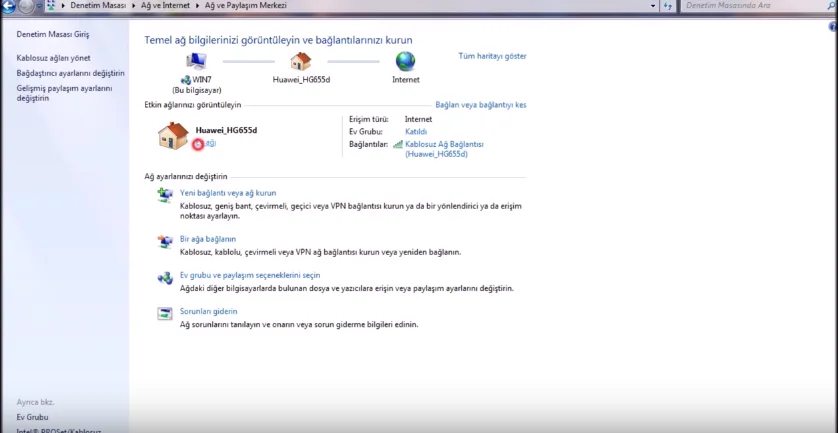The image size is (838, 433).
Task: Click the Control Panel icon in address bar
Action: (51, 6)
